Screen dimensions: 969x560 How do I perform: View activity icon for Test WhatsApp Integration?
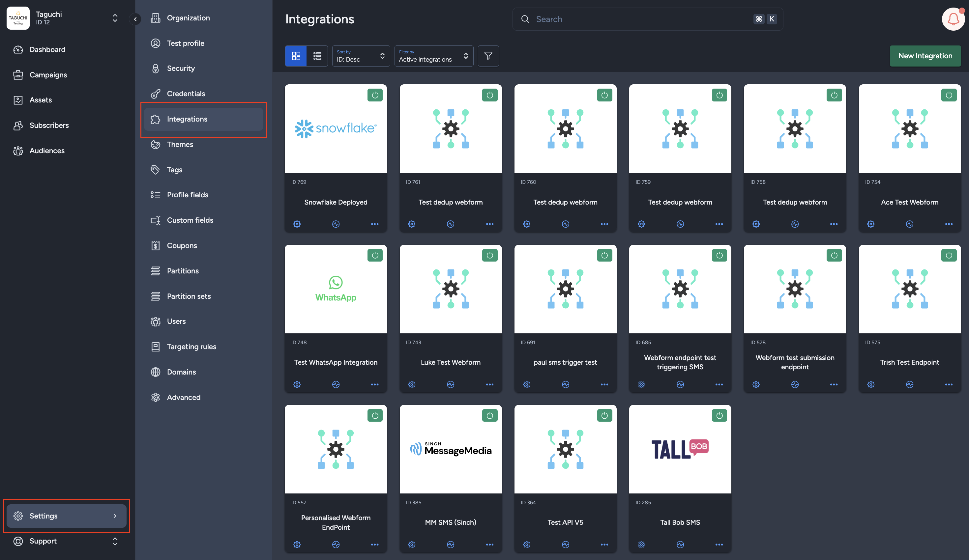pos(336,384)
